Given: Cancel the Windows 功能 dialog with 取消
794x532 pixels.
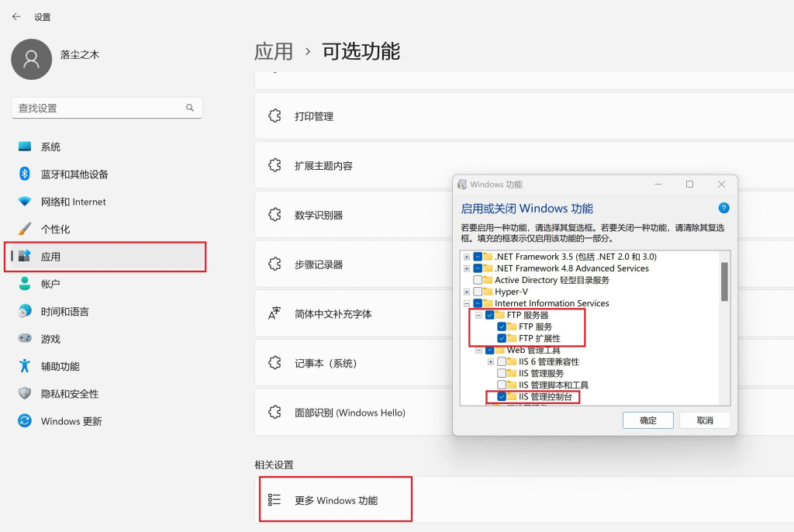Looking at the screenshot, I should [704, 420].
